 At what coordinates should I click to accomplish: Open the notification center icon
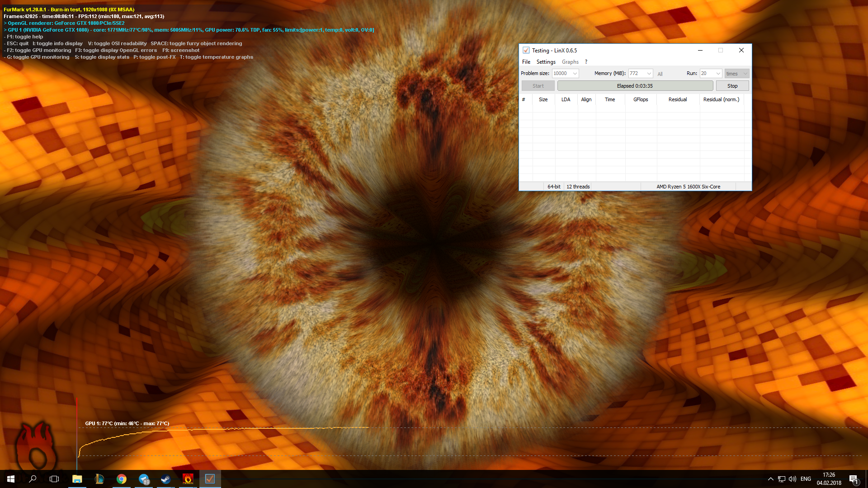pos(854,479)
